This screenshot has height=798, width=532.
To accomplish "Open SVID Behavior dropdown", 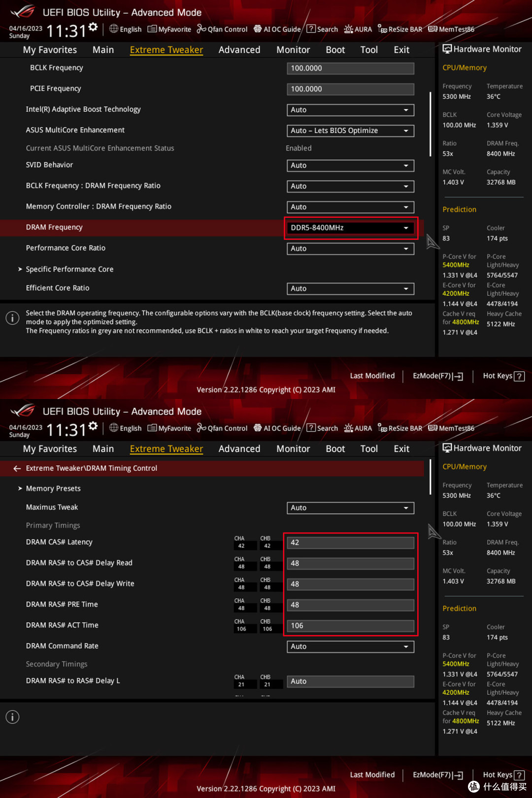I will [350, 166].
